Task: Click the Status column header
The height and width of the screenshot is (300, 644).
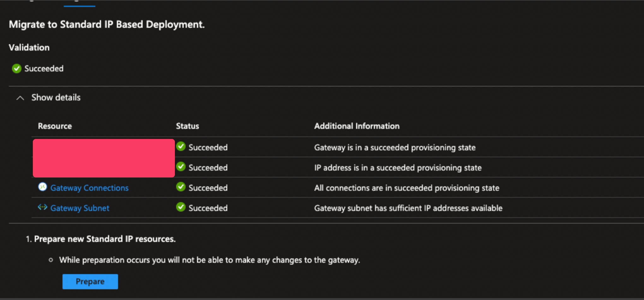Action: pyautogui.click(x=187, y=126)
